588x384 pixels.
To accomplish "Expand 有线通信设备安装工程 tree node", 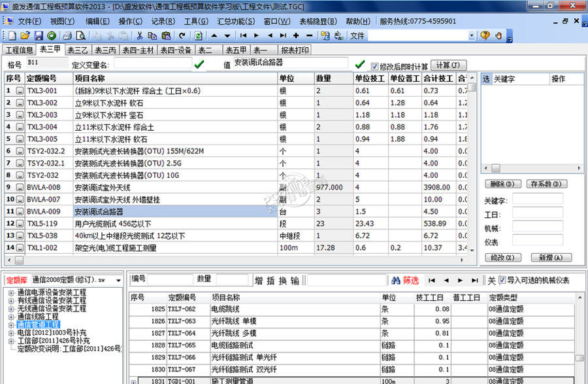I will pos(11,301).
